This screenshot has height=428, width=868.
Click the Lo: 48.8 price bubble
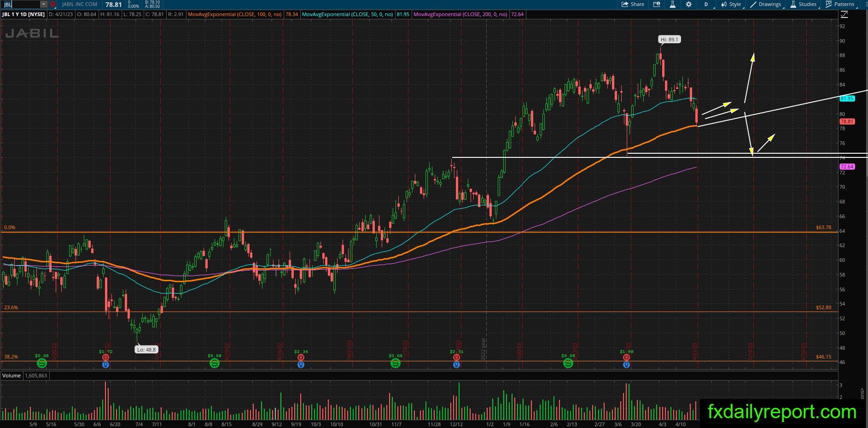pos(146,350)
